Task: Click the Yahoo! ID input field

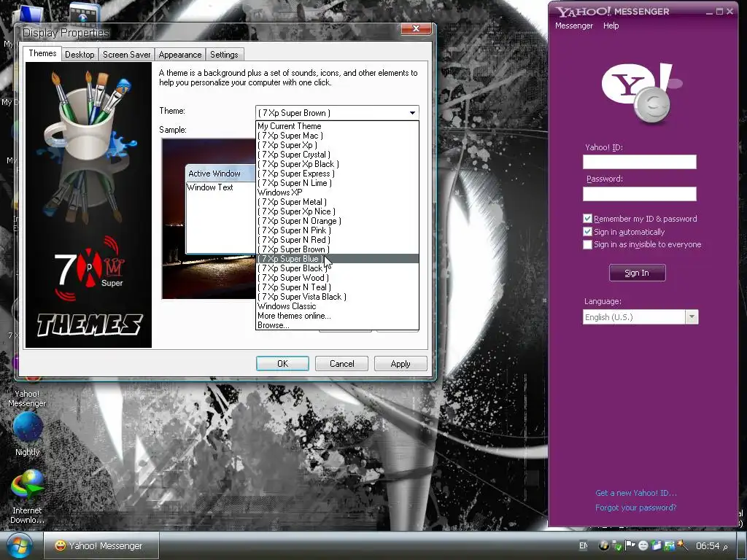Action: tap(639, 162)
